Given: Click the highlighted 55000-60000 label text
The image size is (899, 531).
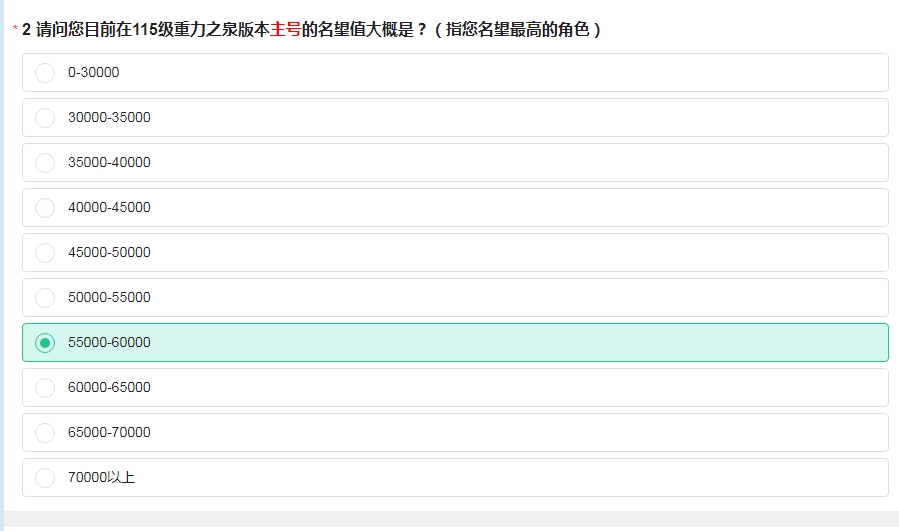Looking at the screenshot, I should (x=109, y=342).
